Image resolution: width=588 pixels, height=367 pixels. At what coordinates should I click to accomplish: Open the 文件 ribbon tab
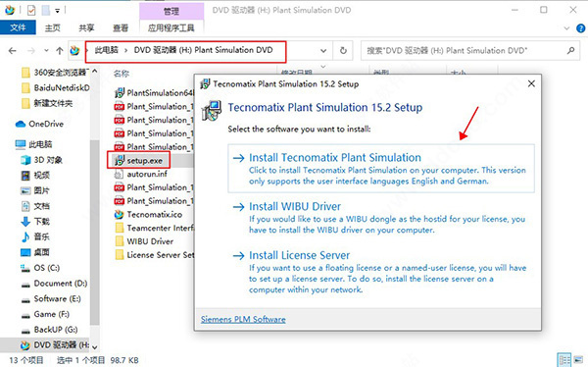pos(18,27)
